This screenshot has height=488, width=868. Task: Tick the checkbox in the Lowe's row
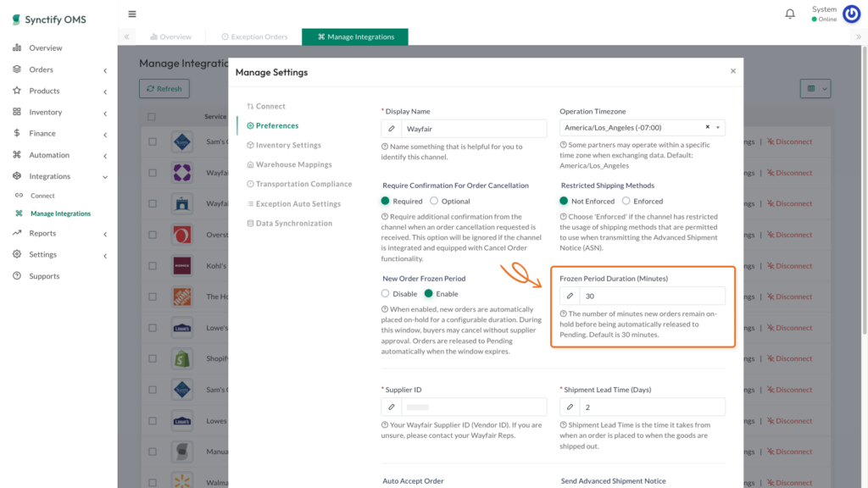tap(153, 328)
